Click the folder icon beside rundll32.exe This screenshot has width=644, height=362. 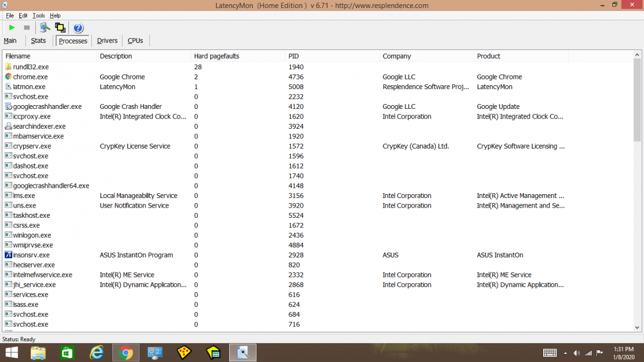coord(9,67)
